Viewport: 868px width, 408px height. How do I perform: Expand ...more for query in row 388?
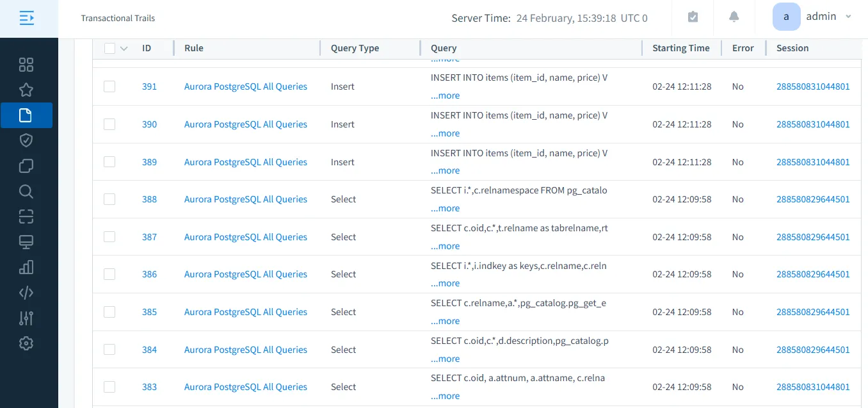pos(445,208)
